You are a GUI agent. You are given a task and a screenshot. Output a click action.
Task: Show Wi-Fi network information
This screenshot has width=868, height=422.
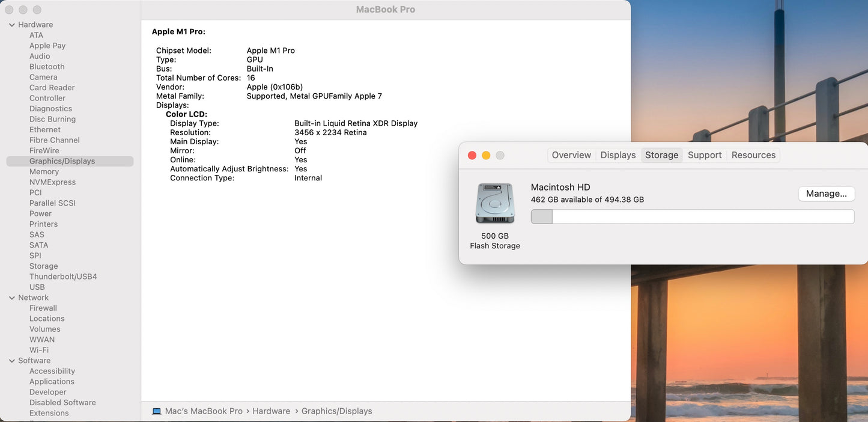[x=39, y=350]
